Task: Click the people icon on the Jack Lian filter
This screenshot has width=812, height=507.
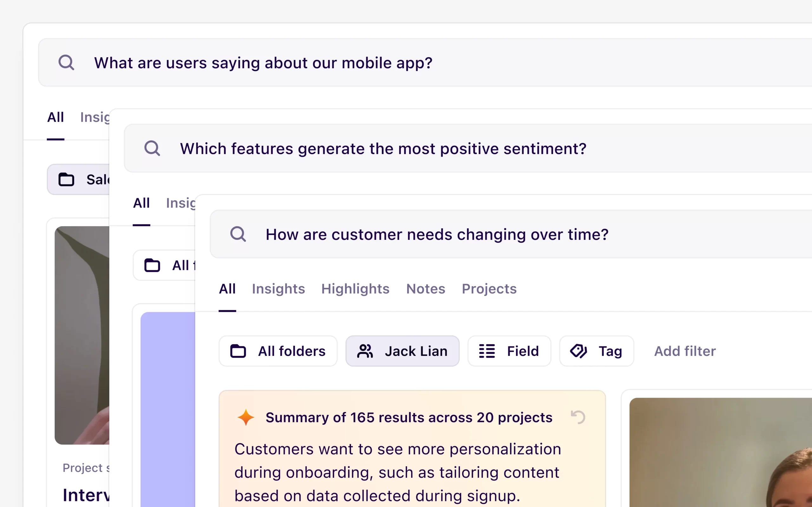Action: (x=365, y=351)
